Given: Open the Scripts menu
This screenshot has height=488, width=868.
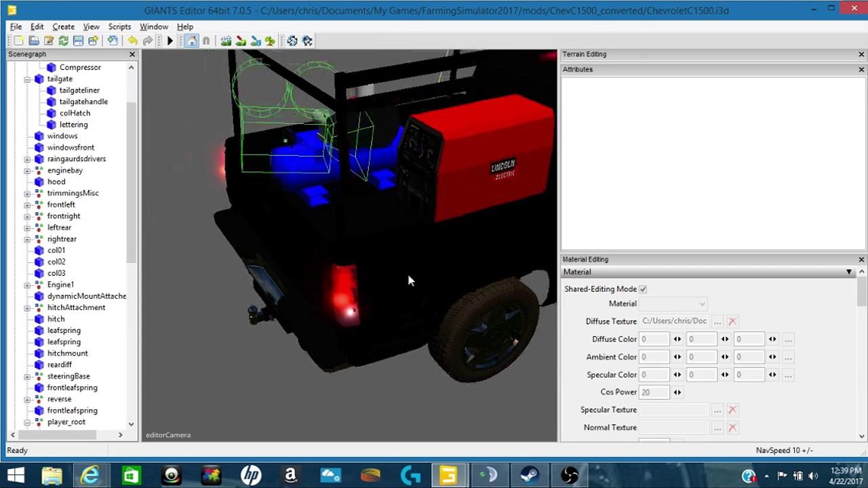Looking at the screenshot, I should coord(119,26).
